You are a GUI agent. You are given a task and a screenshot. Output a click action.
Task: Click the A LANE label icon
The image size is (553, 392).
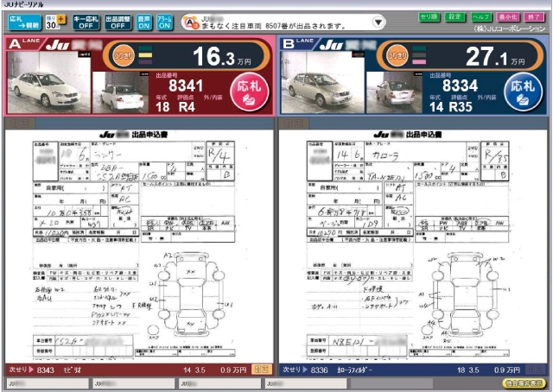click(23, 43)
